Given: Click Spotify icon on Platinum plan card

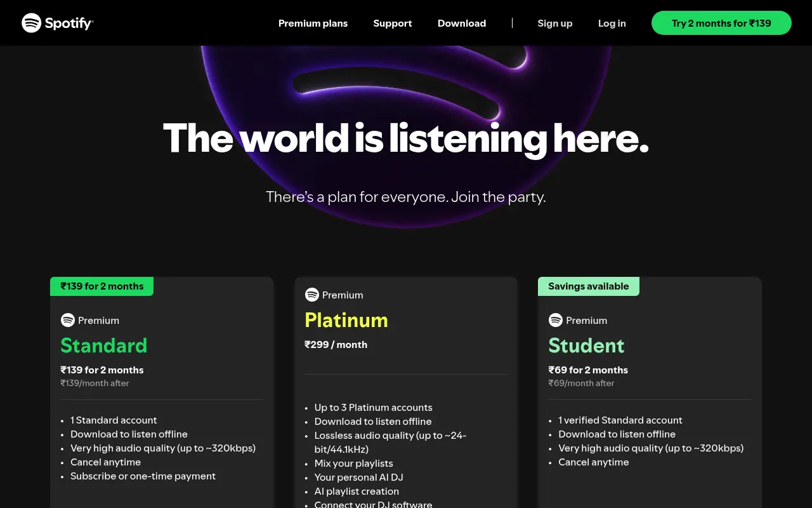Looking at the screenshot, I should pos(311,295).
